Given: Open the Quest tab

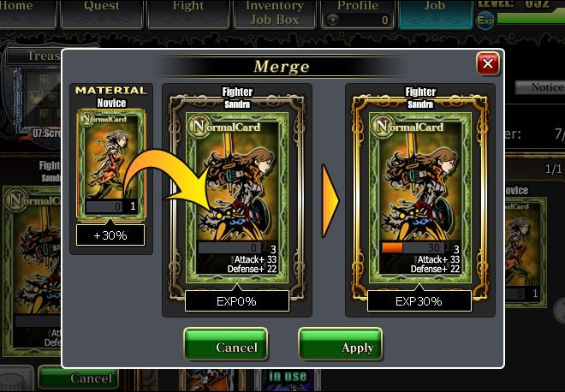Looking at the screenshot, I should point(102,14).
